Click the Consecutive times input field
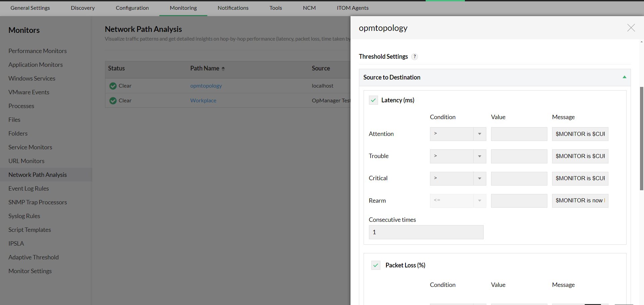The width and height of the screenshot is (644, 305). pyautogui.click(x=426, y=232)
